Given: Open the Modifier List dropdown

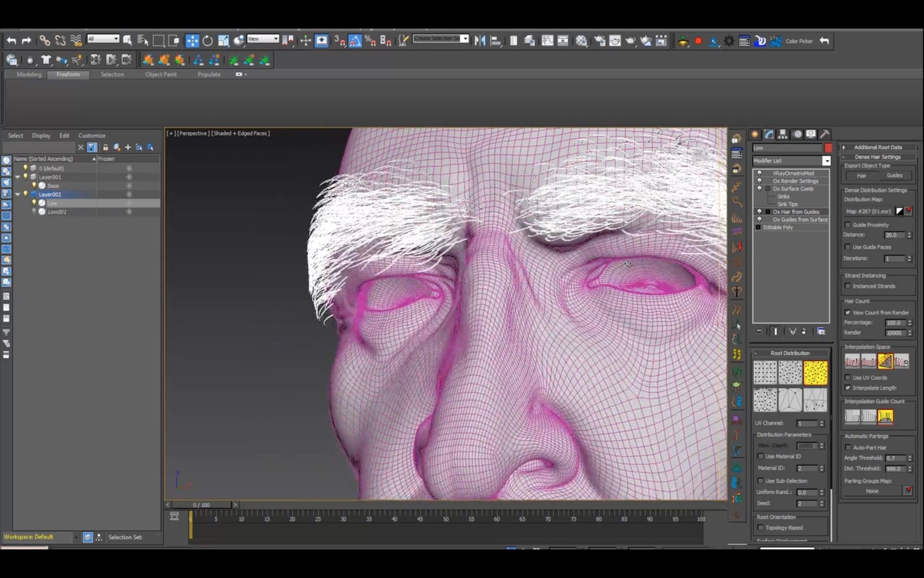Looking at the screenshot, I should pyautogui.click(x=791, y=161).
